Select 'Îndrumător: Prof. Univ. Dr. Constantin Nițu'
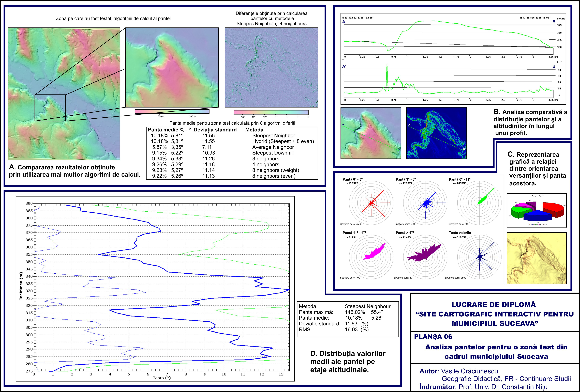The height and width of the screenshot is (392, 580). click(483, 387)
